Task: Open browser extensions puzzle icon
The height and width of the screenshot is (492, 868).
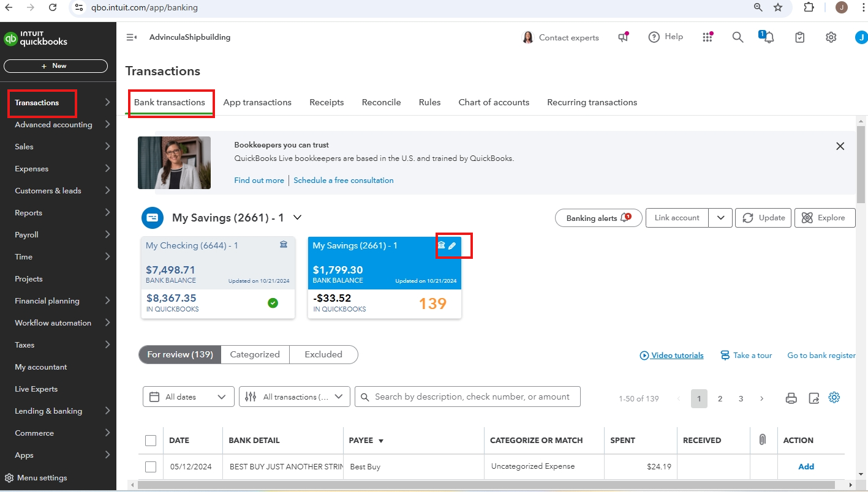Action: 809,7
